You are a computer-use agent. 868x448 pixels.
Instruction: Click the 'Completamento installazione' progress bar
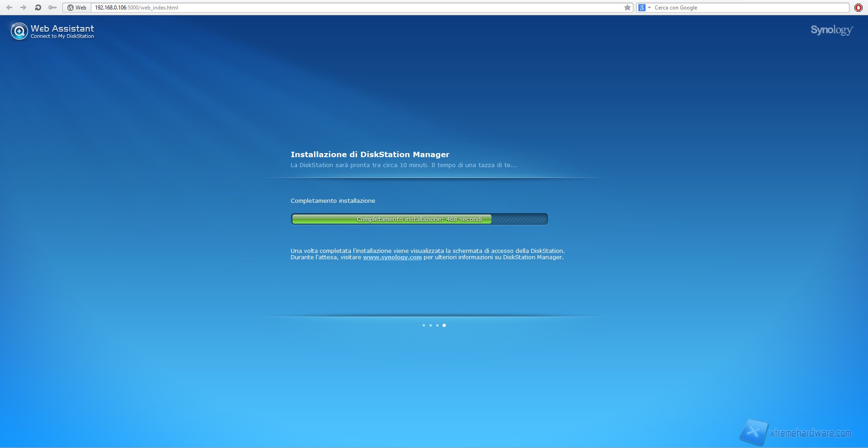click(419, 219)
